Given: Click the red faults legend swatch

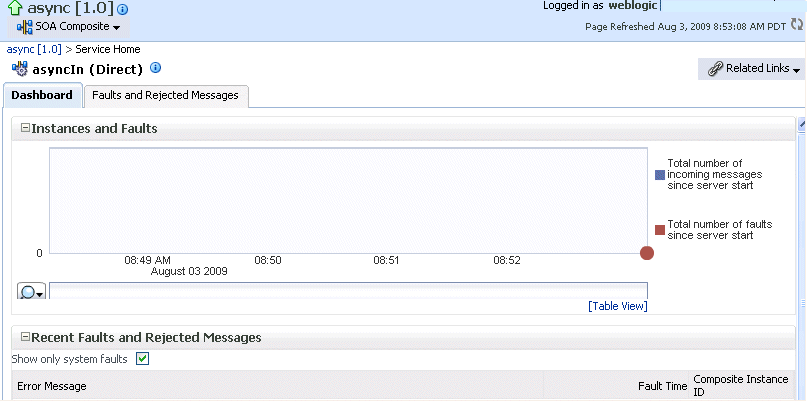Looking at the screenshot, I should pyautogui.click(x=660, y=230).
